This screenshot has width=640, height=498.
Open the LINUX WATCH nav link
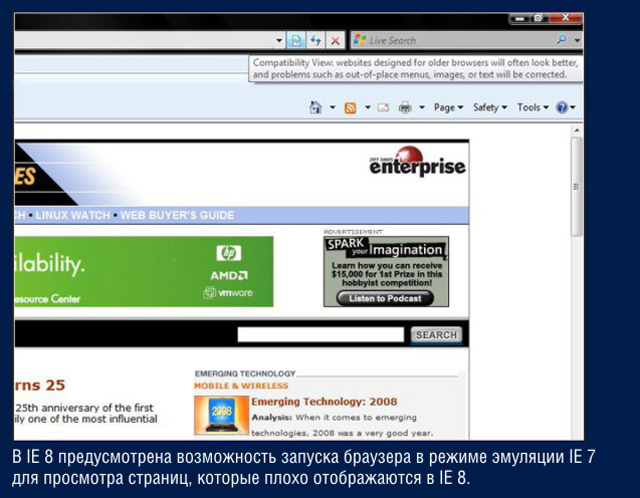coord(73,215)
